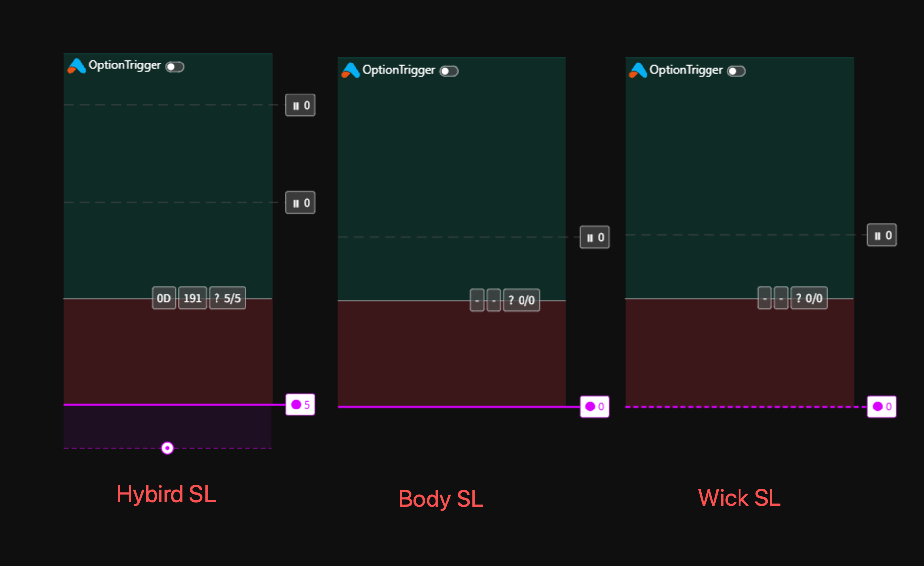The height and width of the screenshot is (566, 924).
Task: Click the Hybird SL label text
Action: (166, 494)
